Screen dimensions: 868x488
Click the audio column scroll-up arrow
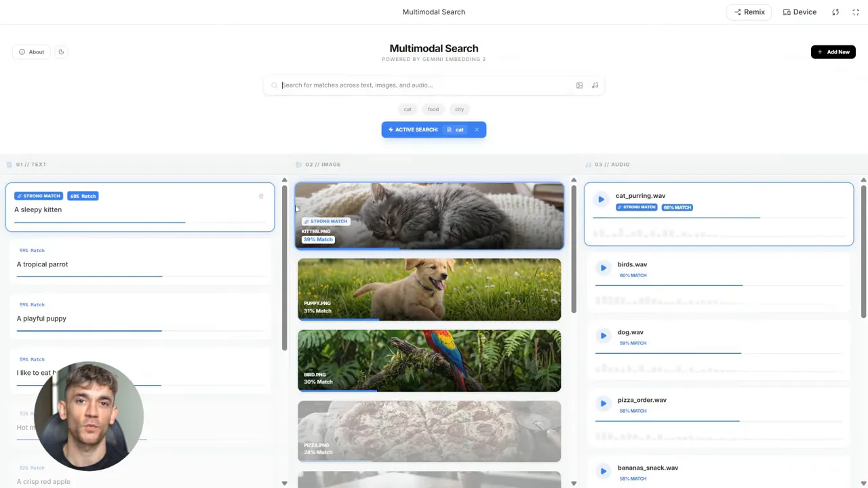(863, 180)
